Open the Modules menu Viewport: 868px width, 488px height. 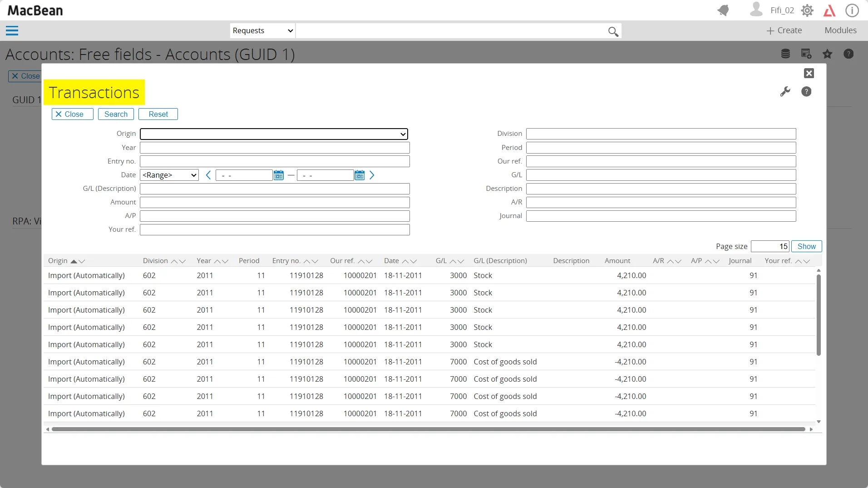coord(840,30)
